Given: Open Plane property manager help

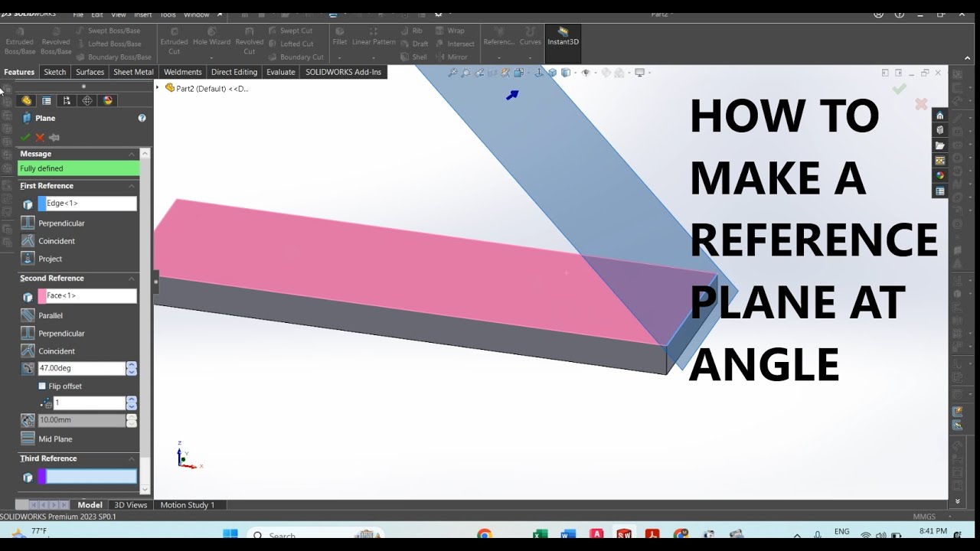Looking at the screenshot, I should click(142, 118).
